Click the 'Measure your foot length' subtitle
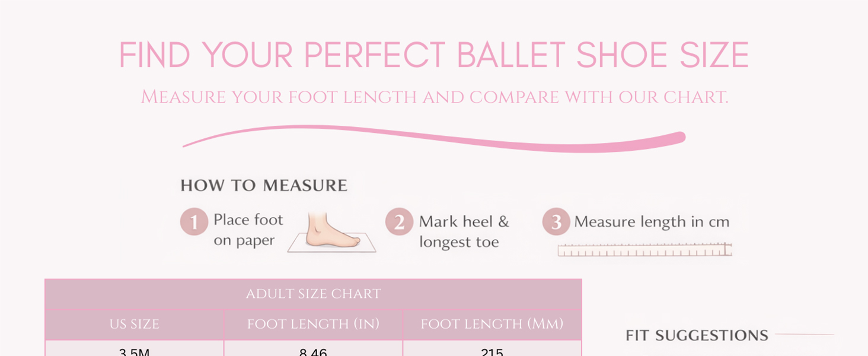868x356 pixels. click(x=434, y=97)
